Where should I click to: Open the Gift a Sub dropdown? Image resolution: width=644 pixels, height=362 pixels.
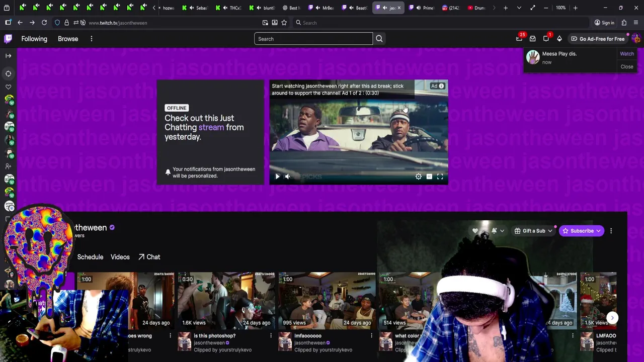pyautogui.click(x=533, y=231)
